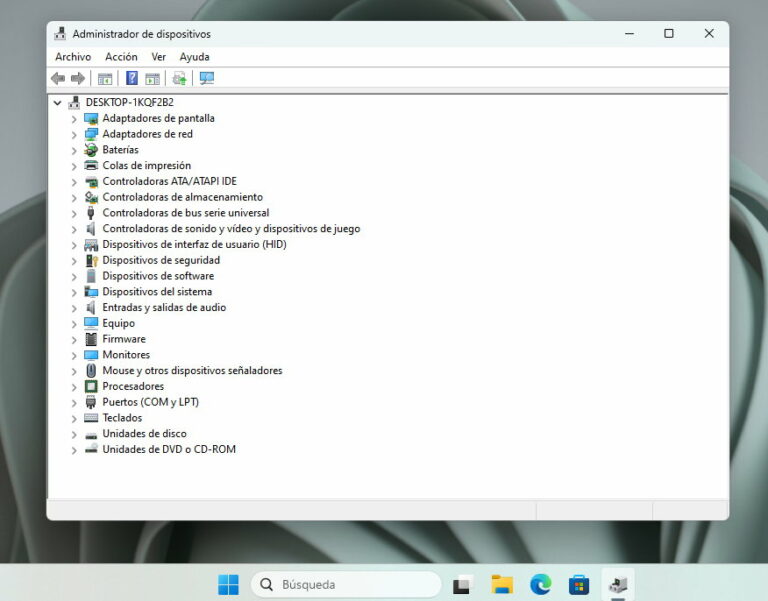Open the Acción menu
Image resolution: width=768 pixels, height=601 pixels.
[x=121, y=57]
